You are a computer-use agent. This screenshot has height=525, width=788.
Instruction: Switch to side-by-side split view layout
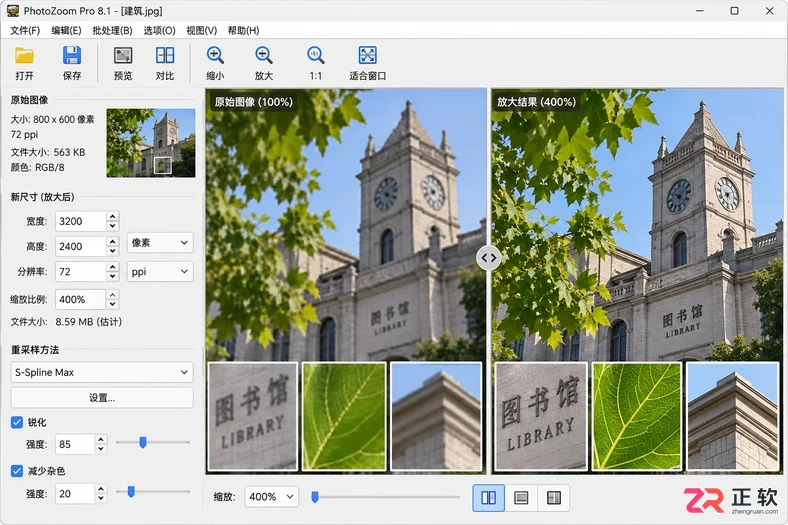(x=488, y=498)
